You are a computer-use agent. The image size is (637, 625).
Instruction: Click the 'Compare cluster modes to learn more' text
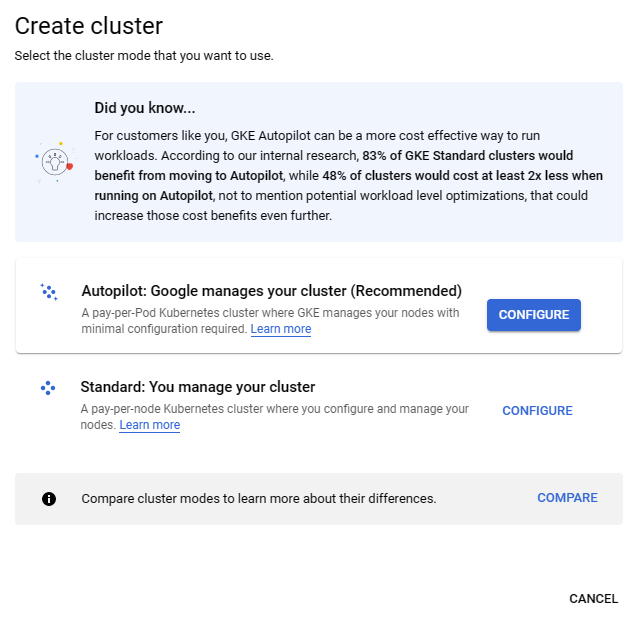(258, 498)
